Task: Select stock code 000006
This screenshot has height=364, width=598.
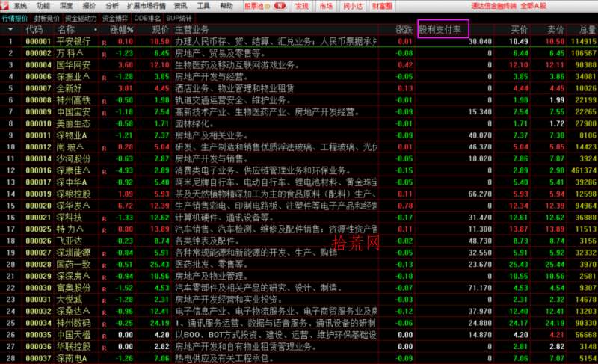Action: [x=38, y=76]
